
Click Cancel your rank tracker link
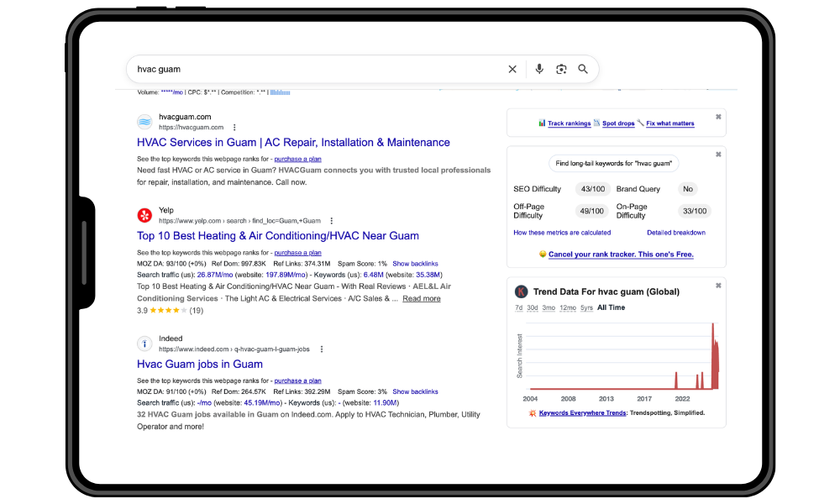tap(621, 254)
